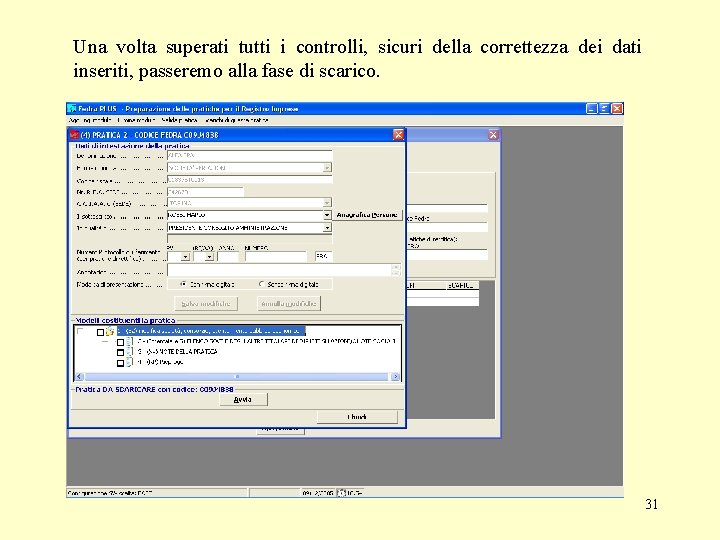Click the empty field below In qualità di
This screenshot has width=720, height=540.
point(249,239)
